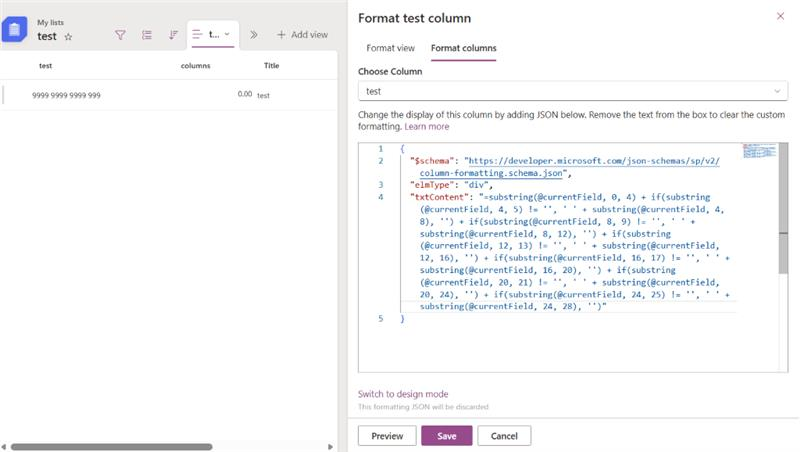Click the sort icon in toolbar
800x452 pixels.
tap(173, 35)
